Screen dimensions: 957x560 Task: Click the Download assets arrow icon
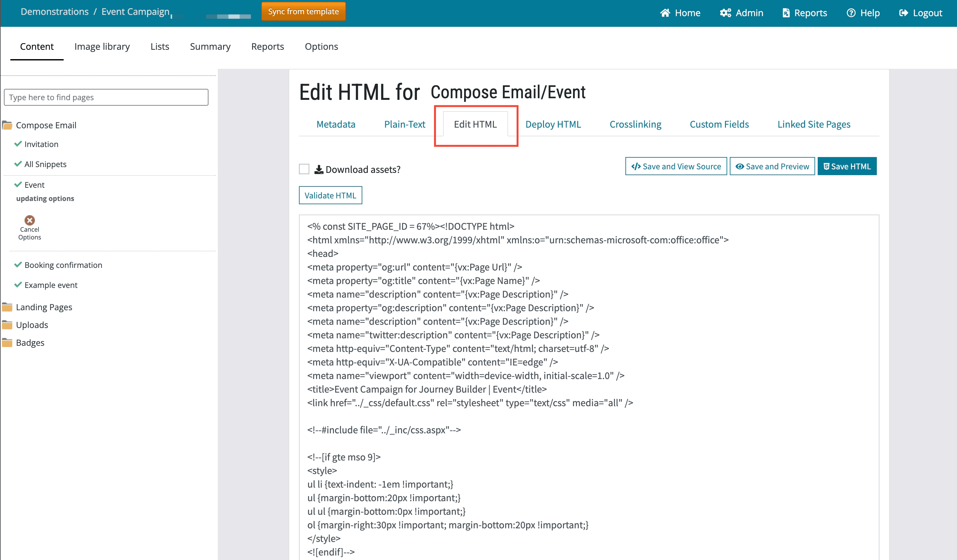319,169
